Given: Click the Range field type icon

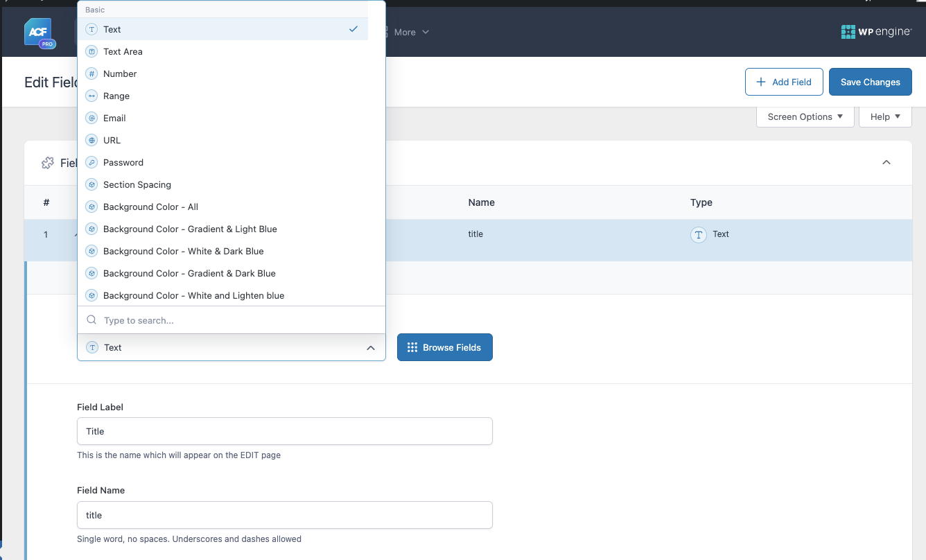Looking at the screenshot, I should [x=91, y=96].
